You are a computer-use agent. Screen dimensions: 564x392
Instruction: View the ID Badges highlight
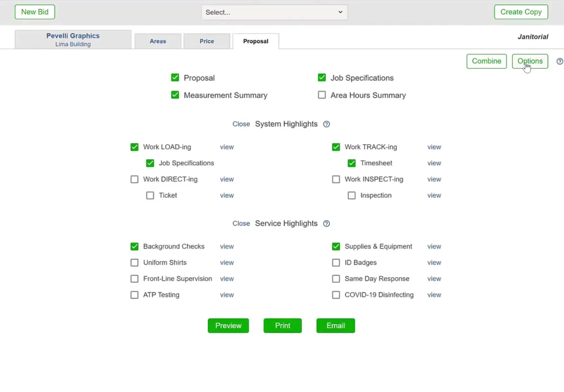coord(434,263)
